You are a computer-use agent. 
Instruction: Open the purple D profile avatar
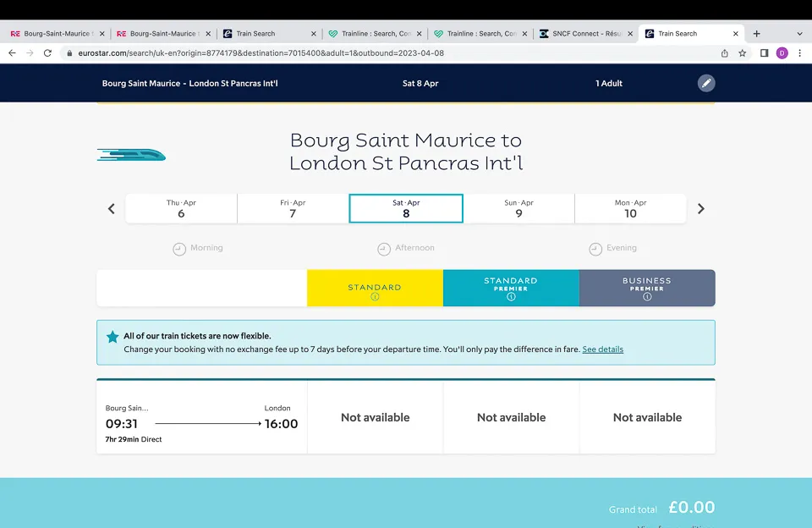click(782, 52)
